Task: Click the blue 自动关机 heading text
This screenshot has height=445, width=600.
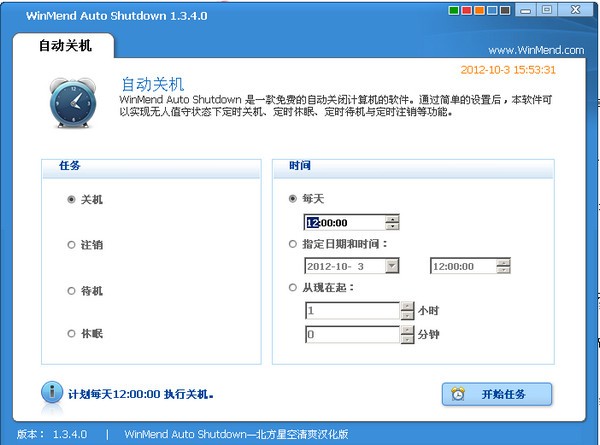Action: [x=153, y=84]
